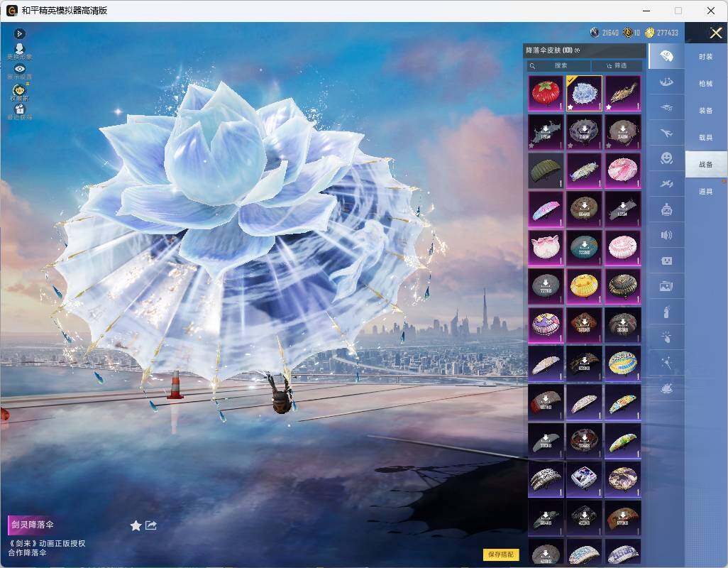Toggle star on golden dragon parachute thumbnail
The width and height of the screenshot is (728, 568).
pyautogui.click(x=609, y=107)
